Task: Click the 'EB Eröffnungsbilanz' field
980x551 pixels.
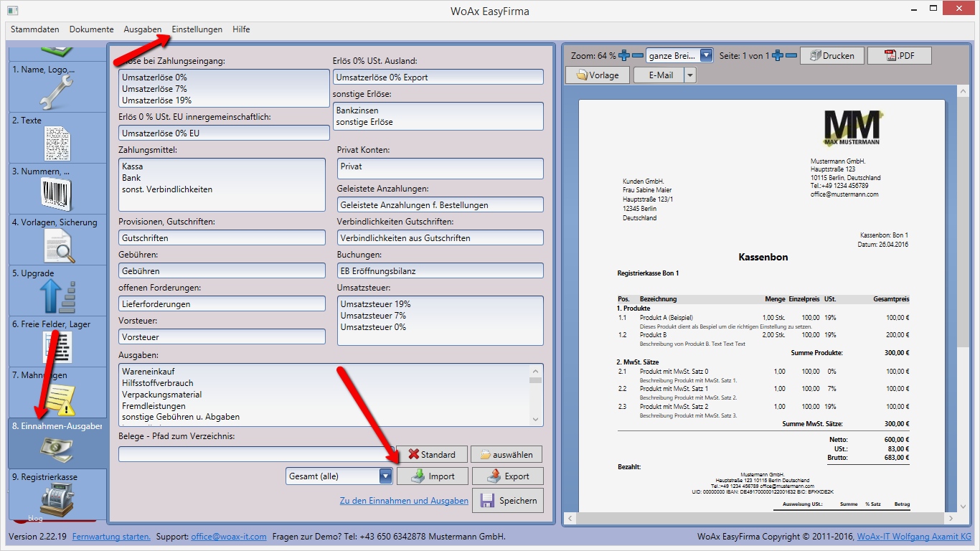Action: click(440, 270)
